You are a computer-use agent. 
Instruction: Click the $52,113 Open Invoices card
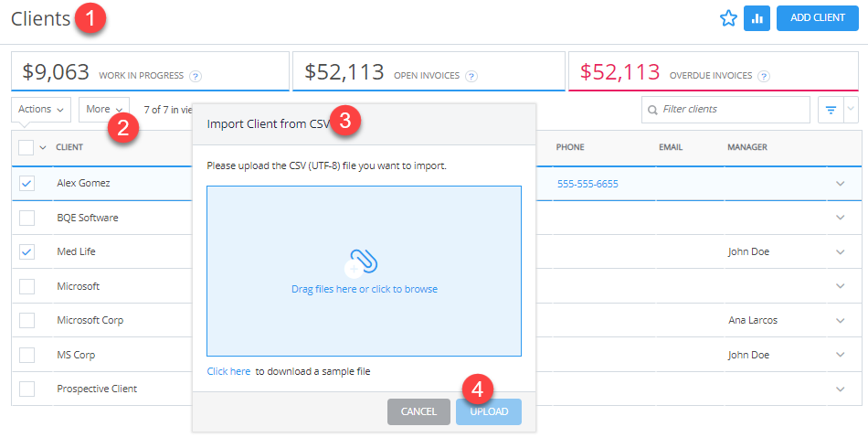[x=429, y=71]
